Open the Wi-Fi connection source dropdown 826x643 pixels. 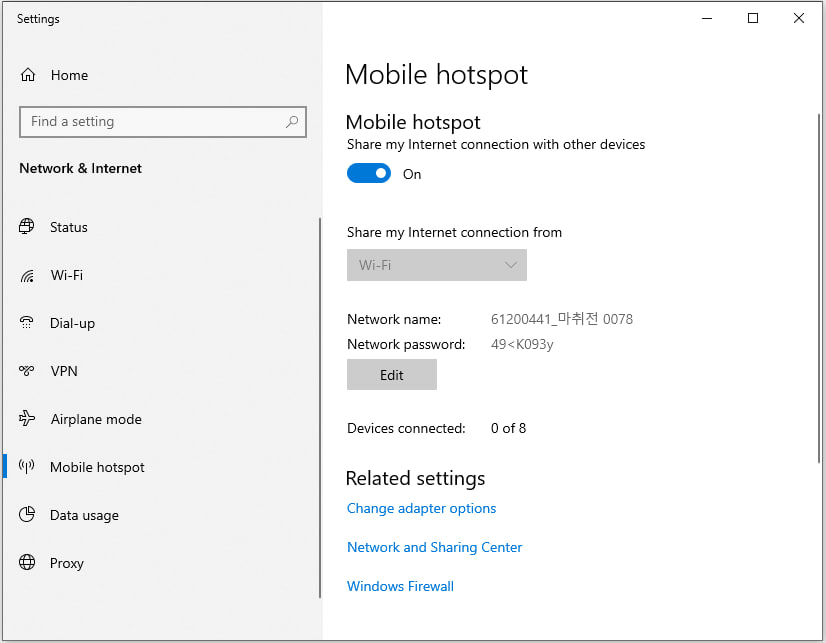(437, 265)
